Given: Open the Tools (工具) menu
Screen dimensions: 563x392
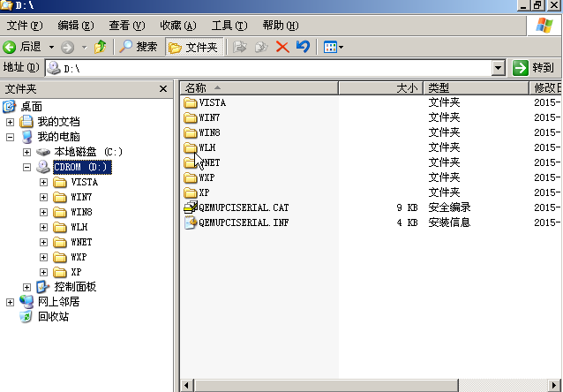Looking at the screenshot, I should point(229,25).
